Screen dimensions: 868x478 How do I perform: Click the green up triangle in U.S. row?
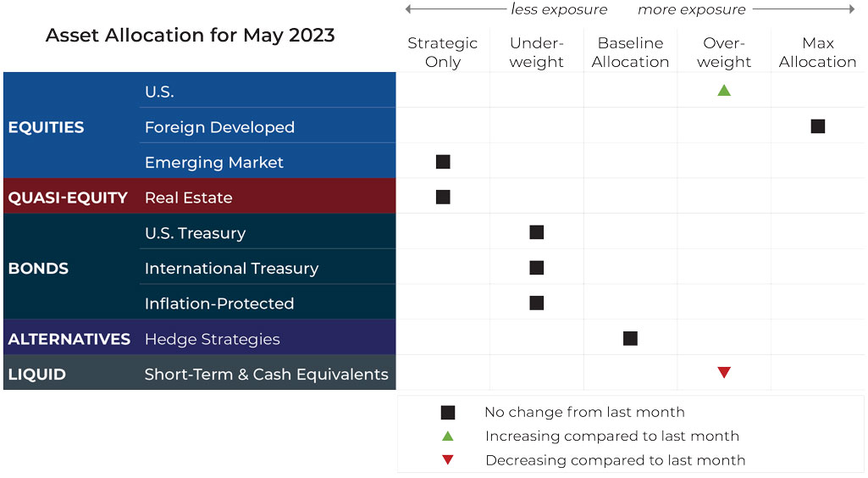724,91
